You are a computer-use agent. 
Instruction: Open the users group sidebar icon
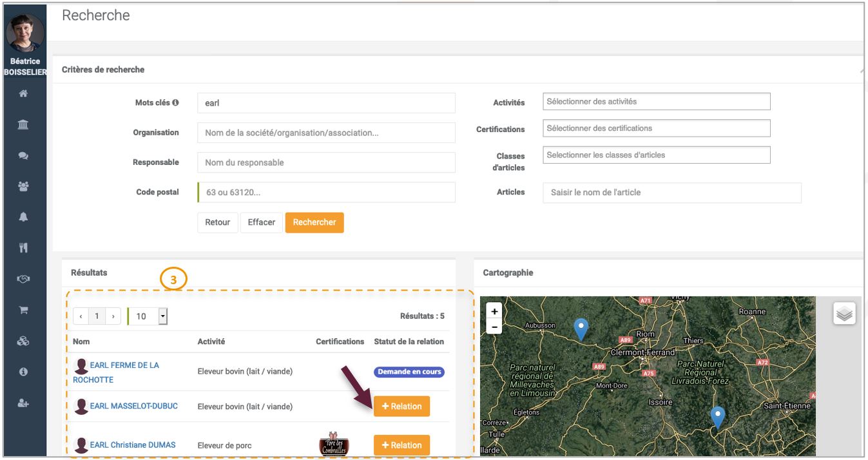coord(23,186)
